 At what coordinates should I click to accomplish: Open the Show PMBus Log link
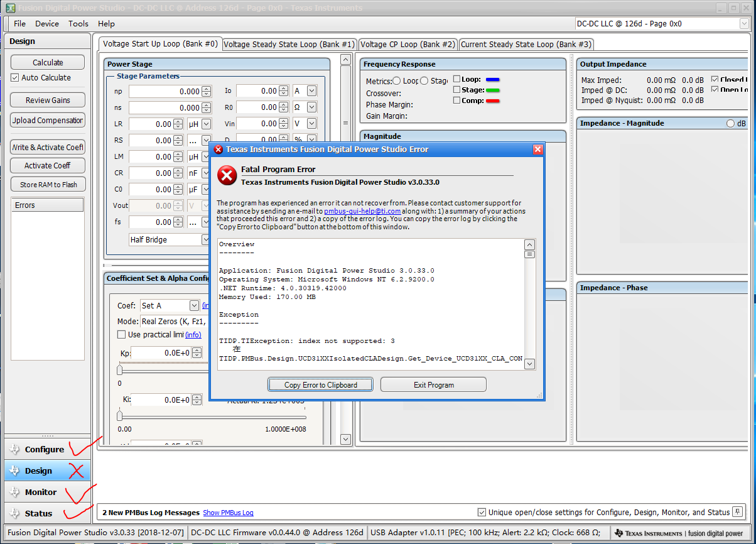coord(229,513)
